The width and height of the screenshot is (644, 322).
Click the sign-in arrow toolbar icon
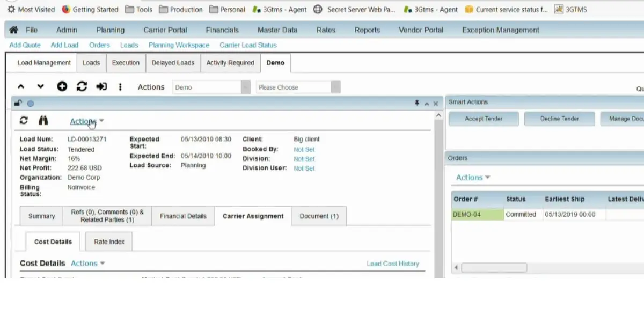(x=101, y=86)
